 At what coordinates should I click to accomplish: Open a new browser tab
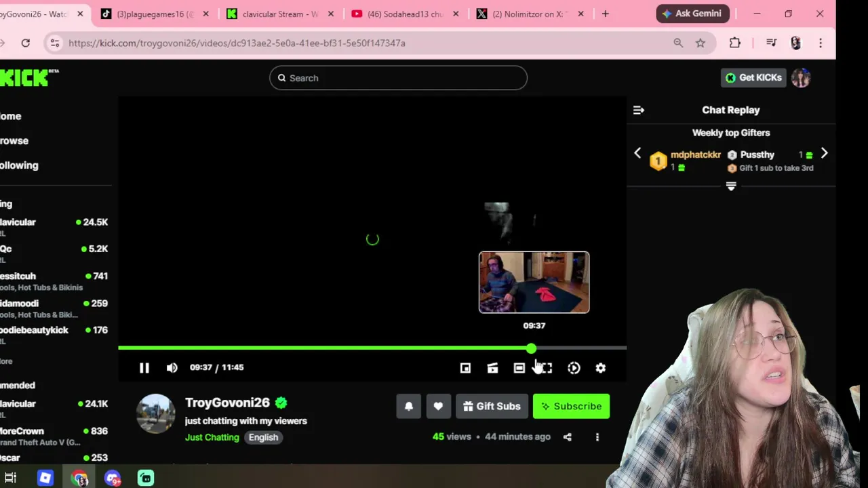click(x=605, y=14)
